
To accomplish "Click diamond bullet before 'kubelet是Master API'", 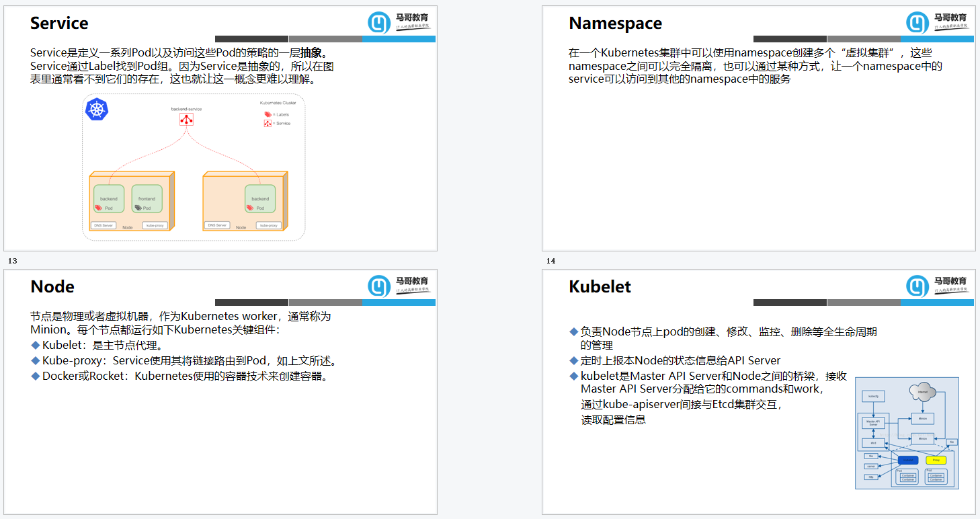I will [574, 375].
